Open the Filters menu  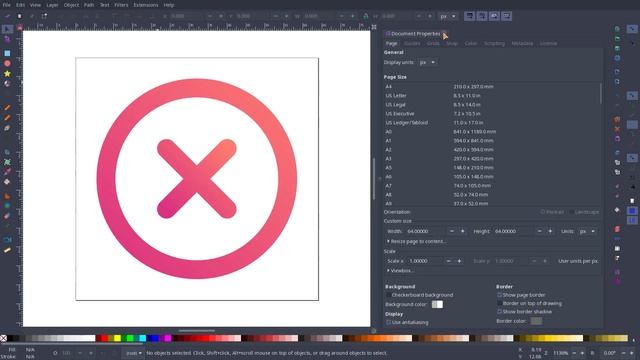[121, 5]
